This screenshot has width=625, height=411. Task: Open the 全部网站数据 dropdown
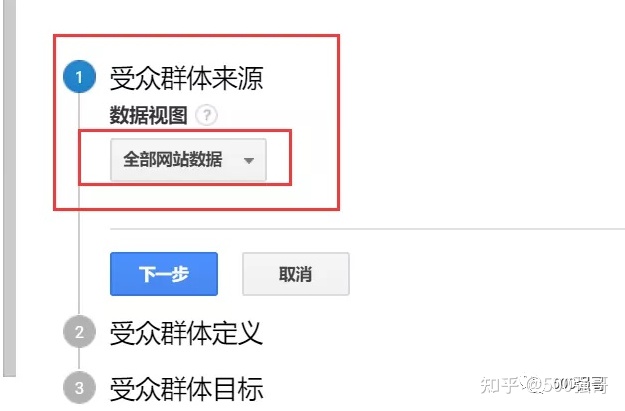(x=188, y=160)
